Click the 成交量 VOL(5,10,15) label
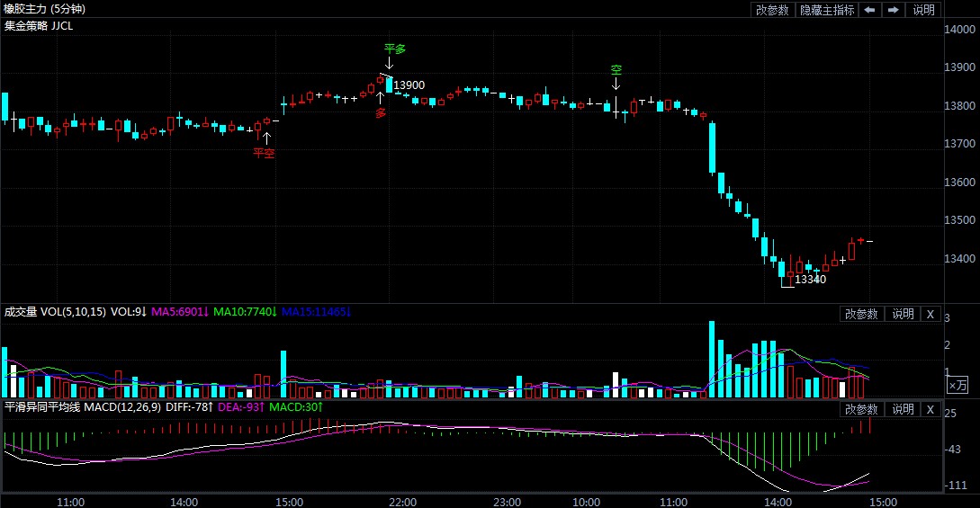Image resolution: width=980 pixels, height=508 pixels. [x=55, y=311]
